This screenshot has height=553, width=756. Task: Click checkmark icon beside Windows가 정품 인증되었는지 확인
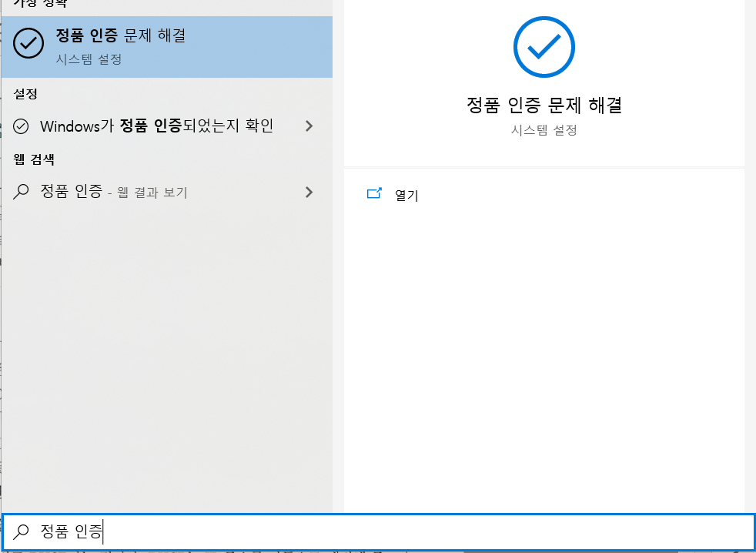[x=21, y=126]
